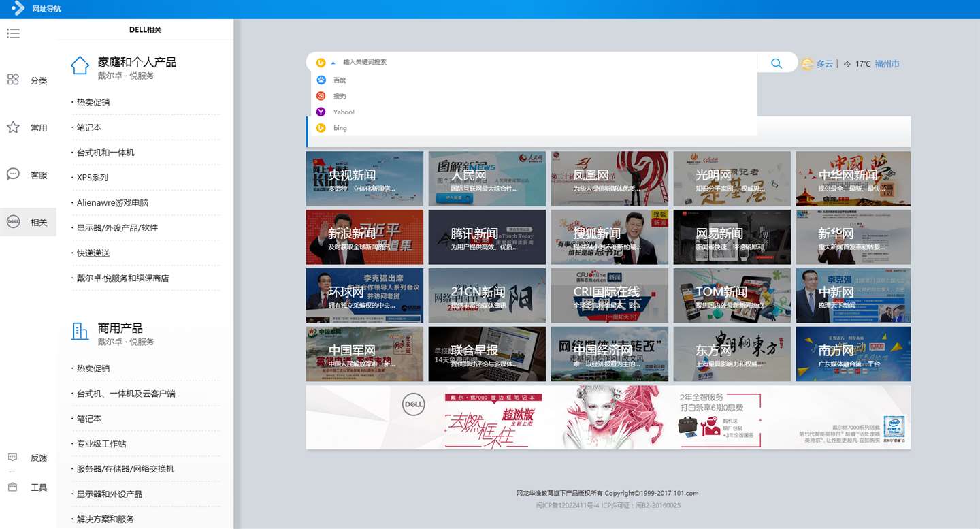
Task: Open 解决方案和服务 link
Action: (105, 519)
